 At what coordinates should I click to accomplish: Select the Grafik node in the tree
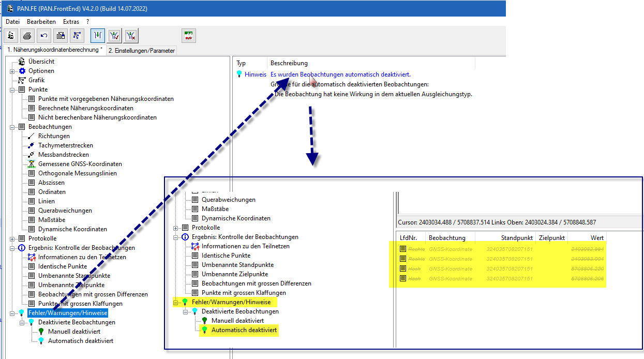pyautogui.click(x=36, y=80)
